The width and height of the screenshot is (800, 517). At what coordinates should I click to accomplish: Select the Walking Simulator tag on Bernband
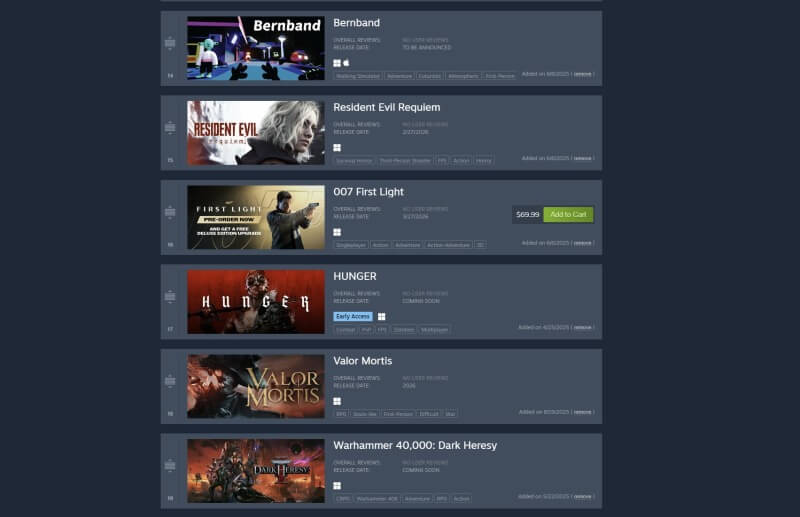tap(358, 76)
